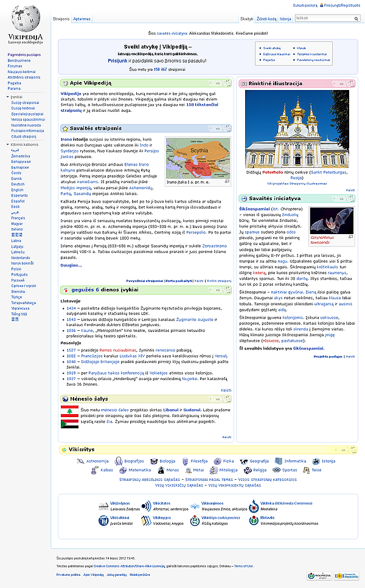Open the Matematika portal icon

[123, 470]
